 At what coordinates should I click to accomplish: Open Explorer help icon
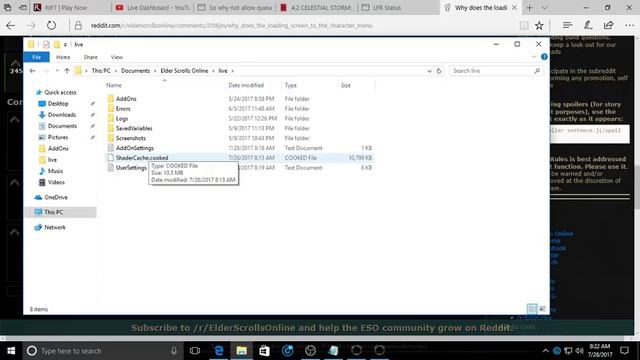click(544, 57)
